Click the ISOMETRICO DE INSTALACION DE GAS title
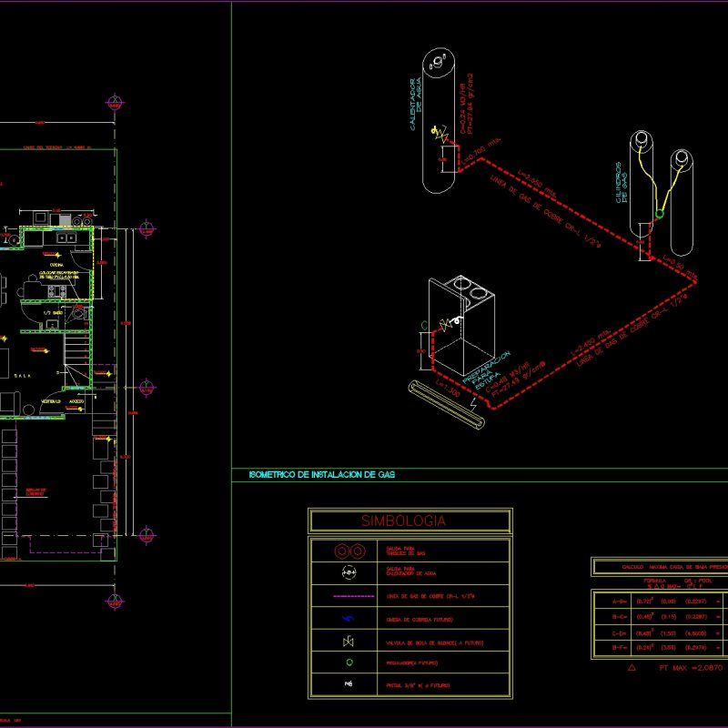This screenshot has height=728, width=728. (x=323, y=472)
